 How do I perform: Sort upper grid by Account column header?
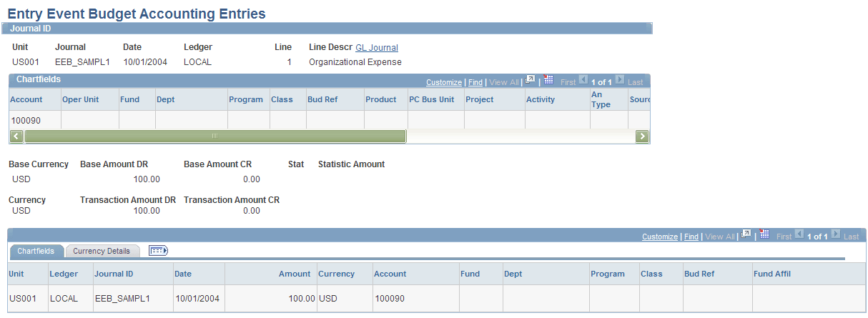26,99
